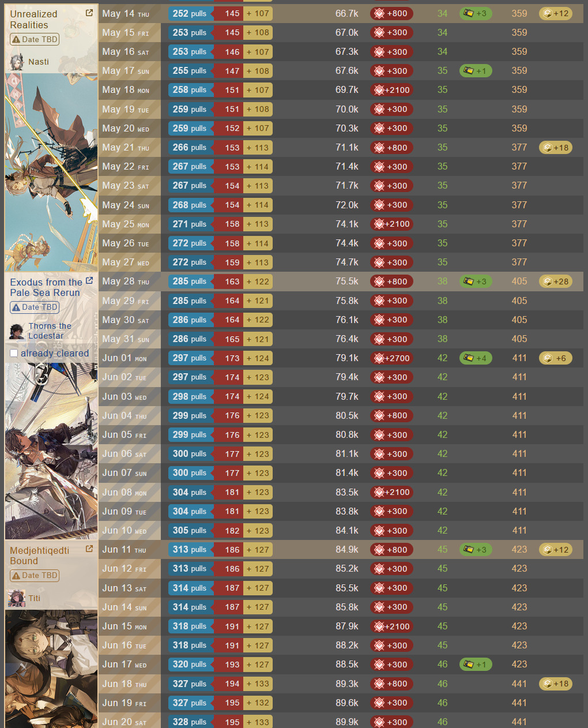
Task: Click orundum icon +2700 on Jun 01 row
Action: (379, 358)
